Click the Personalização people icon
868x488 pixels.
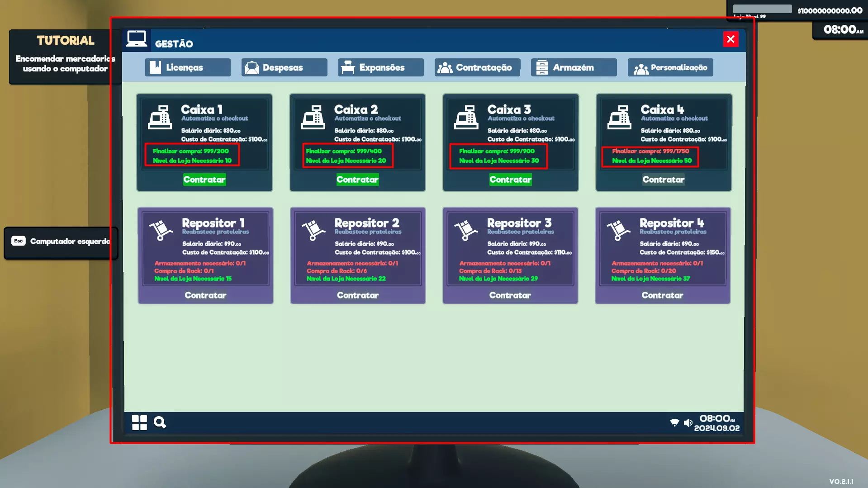(641, 69)
